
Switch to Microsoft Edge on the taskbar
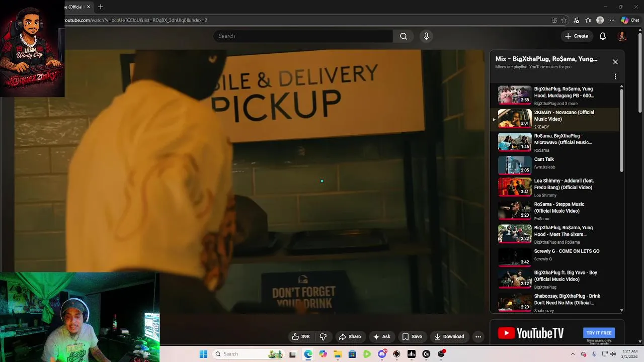[x=308, y=354]
